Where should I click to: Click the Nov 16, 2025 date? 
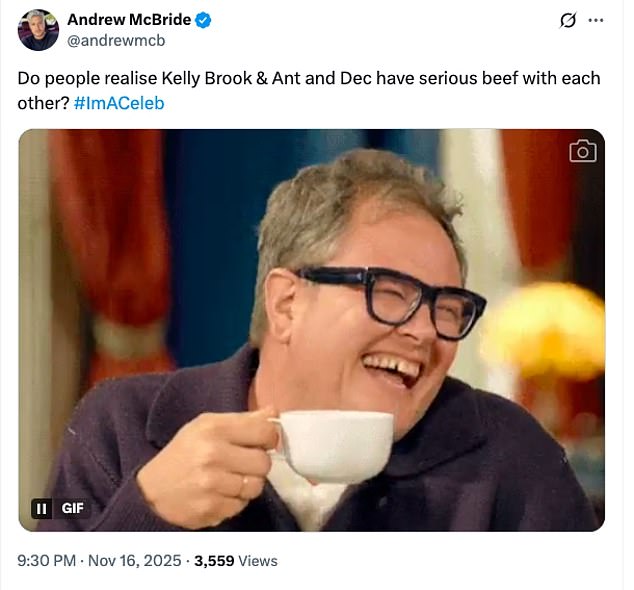[x=134, y=561]
